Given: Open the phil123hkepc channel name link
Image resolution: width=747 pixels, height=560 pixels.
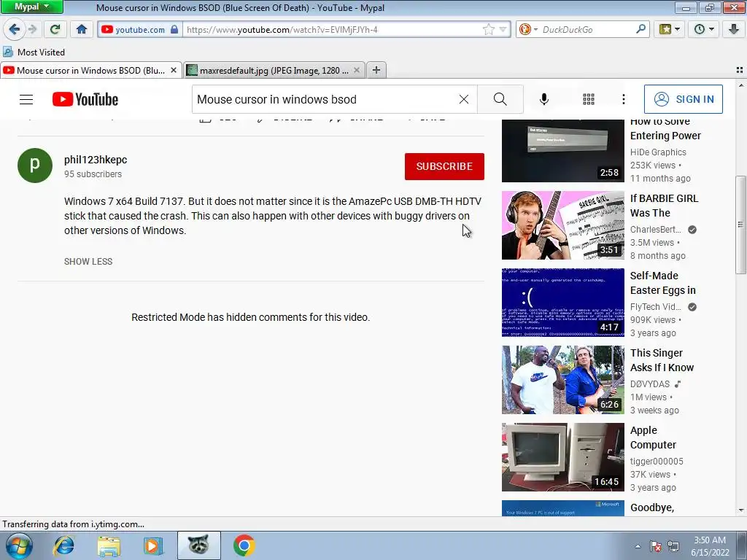Looking at the screenshot, I should click(96, 160).
